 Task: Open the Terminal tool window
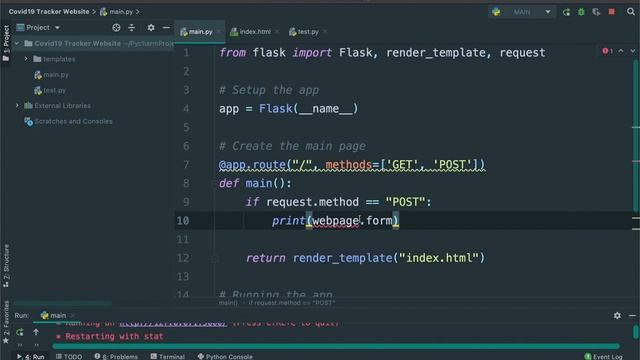[x=167, y=356]
